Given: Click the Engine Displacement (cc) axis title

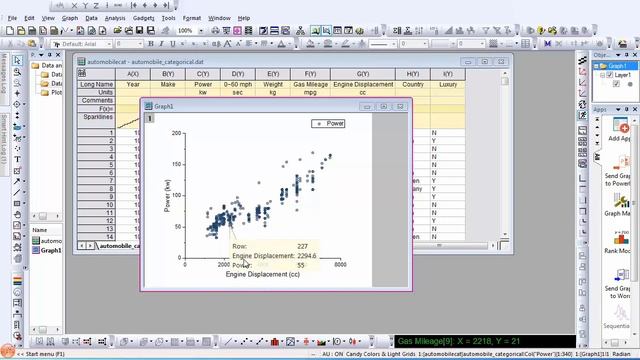Looking at the screenshot, I should [x=263, y=274].
